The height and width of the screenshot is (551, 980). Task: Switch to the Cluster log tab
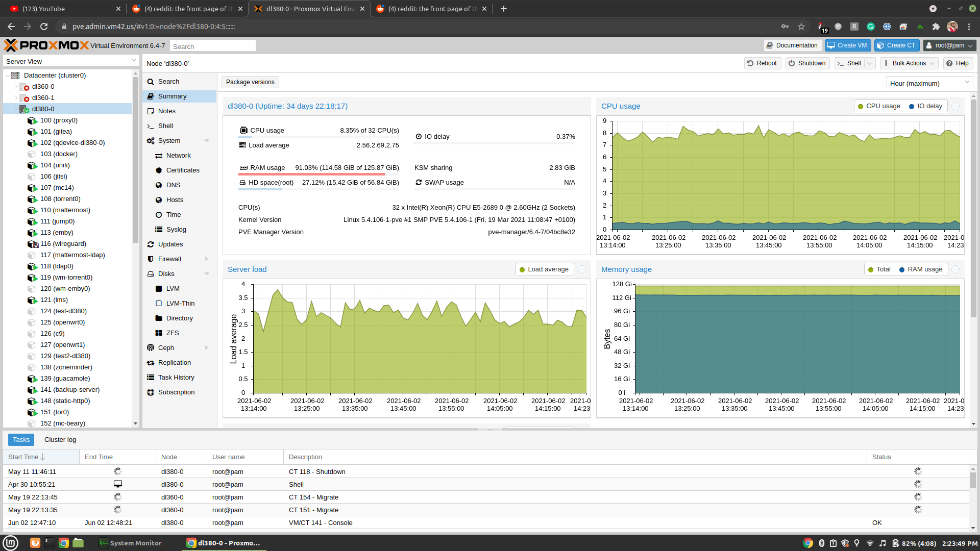[60, 440]
